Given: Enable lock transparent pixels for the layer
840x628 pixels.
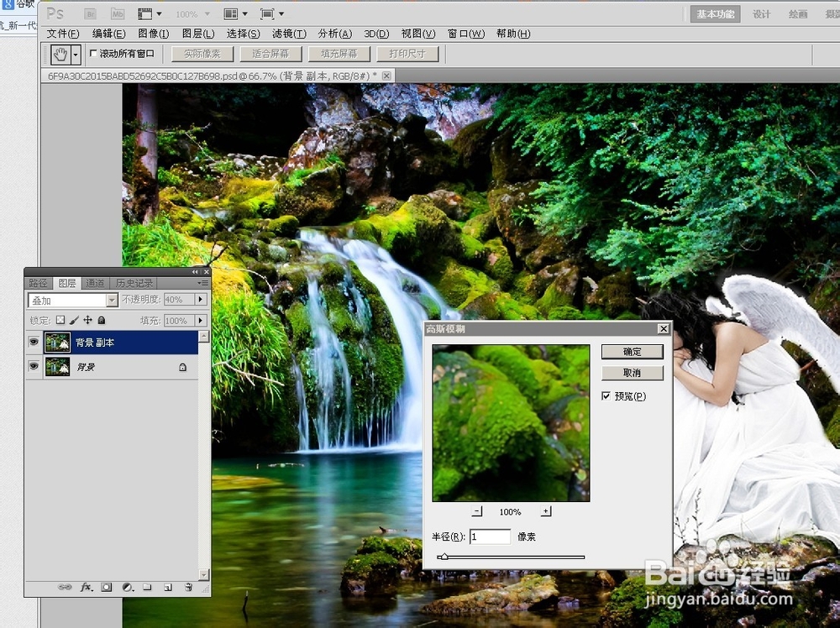Looking at the screenshot, I should point(60,320).
